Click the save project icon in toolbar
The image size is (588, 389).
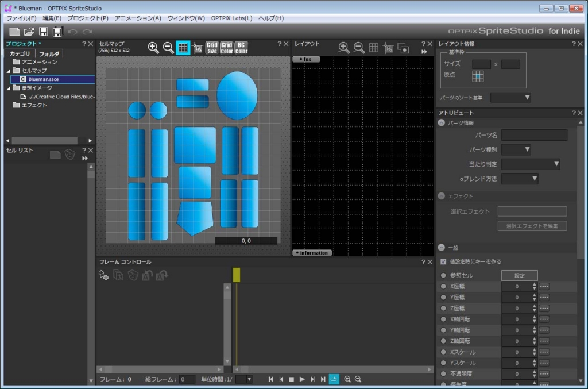43,32
